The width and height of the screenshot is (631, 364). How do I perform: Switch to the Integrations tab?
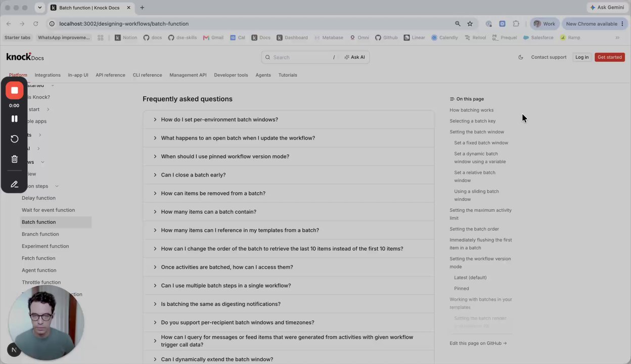(x=48, y=75)
